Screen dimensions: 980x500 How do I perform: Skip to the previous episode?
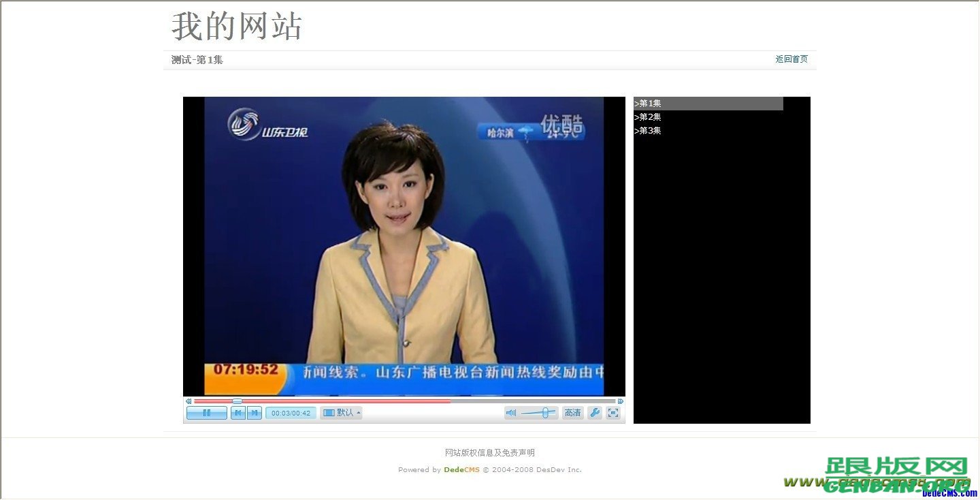click(238, 412)
